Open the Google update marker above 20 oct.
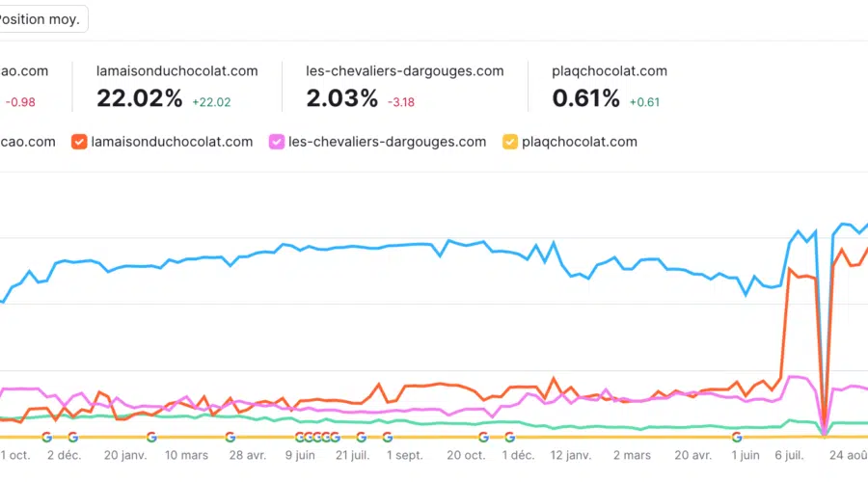The width and height of the screenshot is (868, 482). [x=483, y=437]
